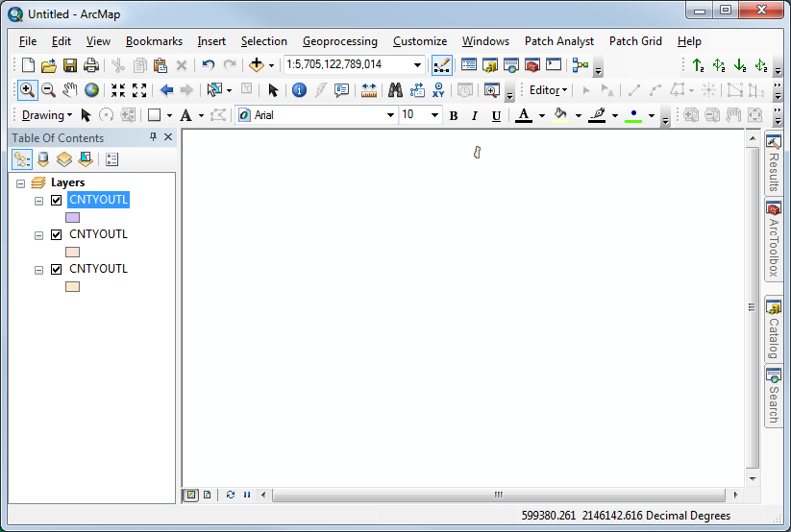This screenshot has width=791, height=532.
Task: Collapse the Layers data frame tree
Action: (x=21, y=182)
